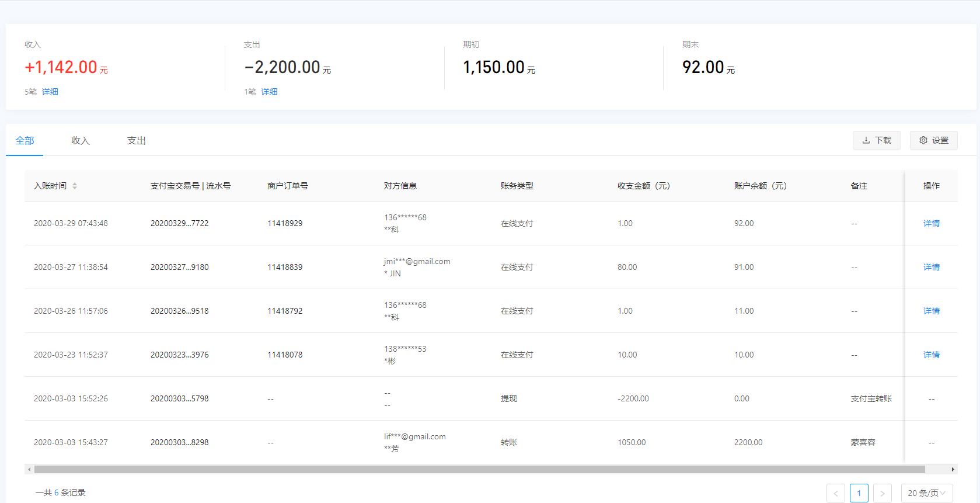Viewport: 980px width, 503px height.
Task: Go to next page arrow
Action: [883, 493]
